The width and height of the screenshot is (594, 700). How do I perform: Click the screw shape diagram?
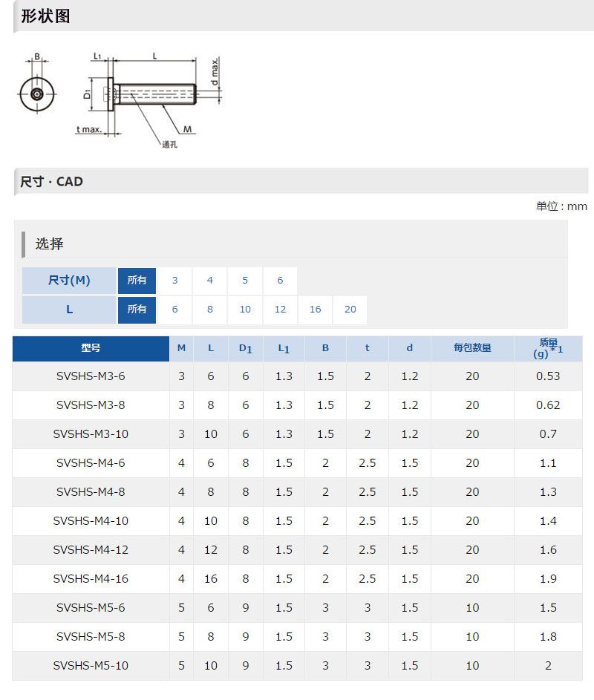click(x=120, y=99)
